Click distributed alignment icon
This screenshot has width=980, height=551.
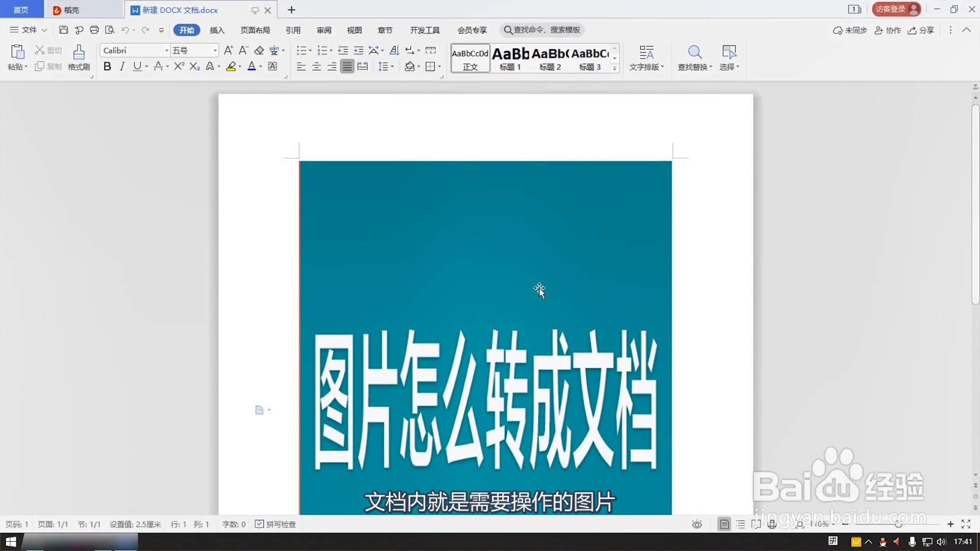point(363,66)
